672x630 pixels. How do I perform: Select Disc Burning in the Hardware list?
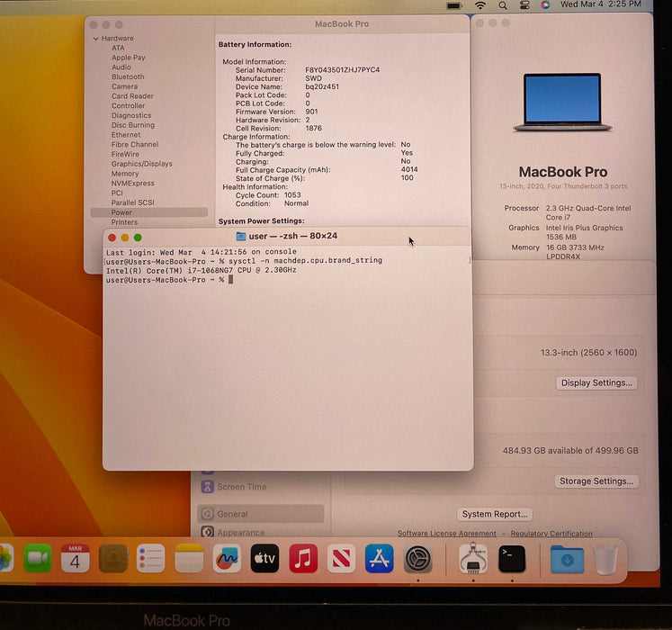pos(133,125)
